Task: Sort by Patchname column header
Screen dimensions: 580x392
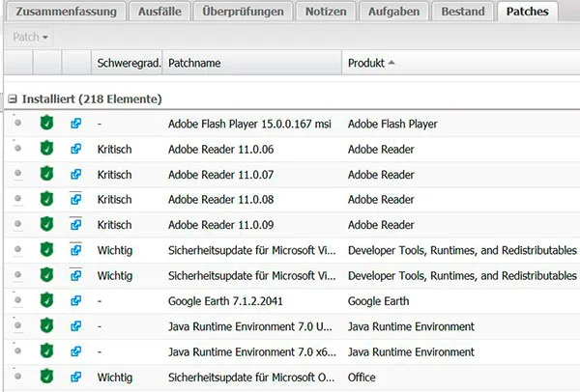Action: [252, 63]
